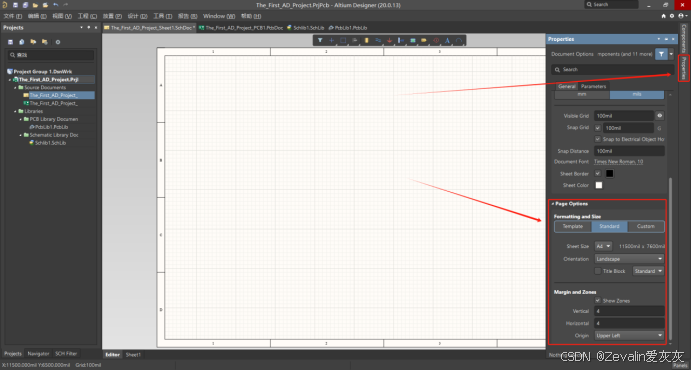The image size is (692, 371).
Task: Click the Undo arrow in the title bar
Action: (56, 5)
